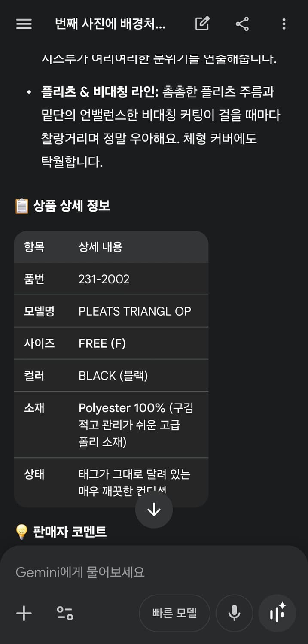
Task: Tap the conversation title at the top
Action: pyautogui.click(x=110, y=24)
